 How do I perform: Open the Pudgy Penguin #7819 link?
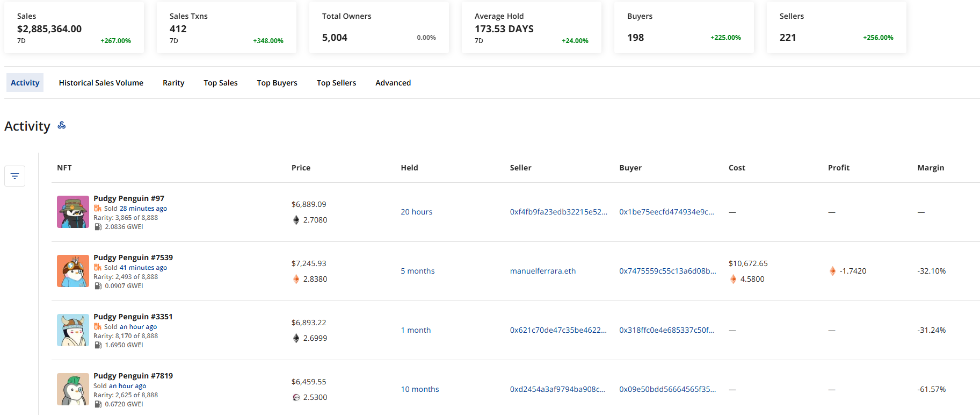[133, 376]
